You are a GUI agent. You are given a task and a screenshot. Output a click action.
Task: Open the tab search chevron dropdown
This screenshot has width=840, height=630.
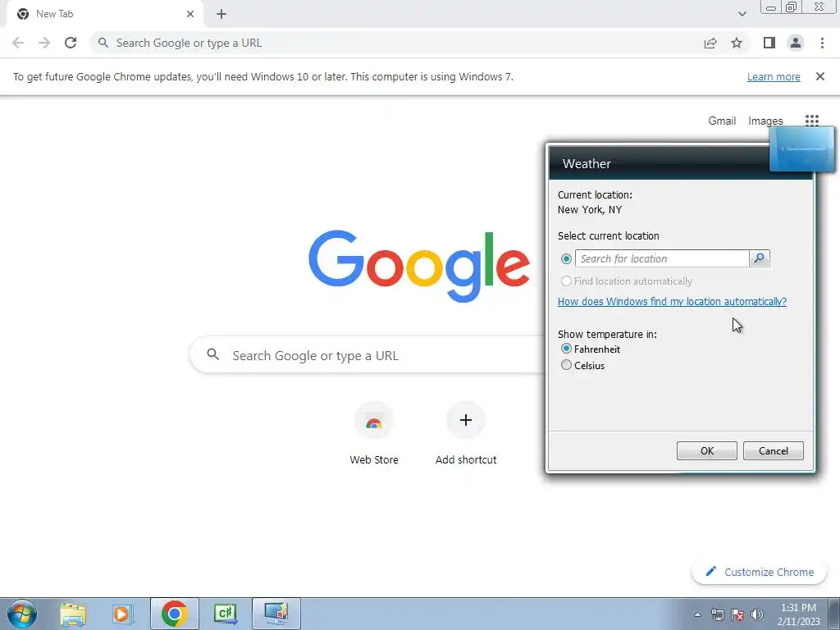[x=742, y=14]
